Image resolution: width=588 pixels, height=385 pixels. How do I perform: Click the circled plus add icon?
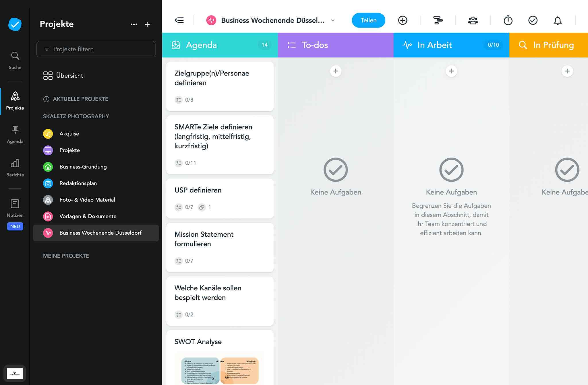(x=403, y=20)
